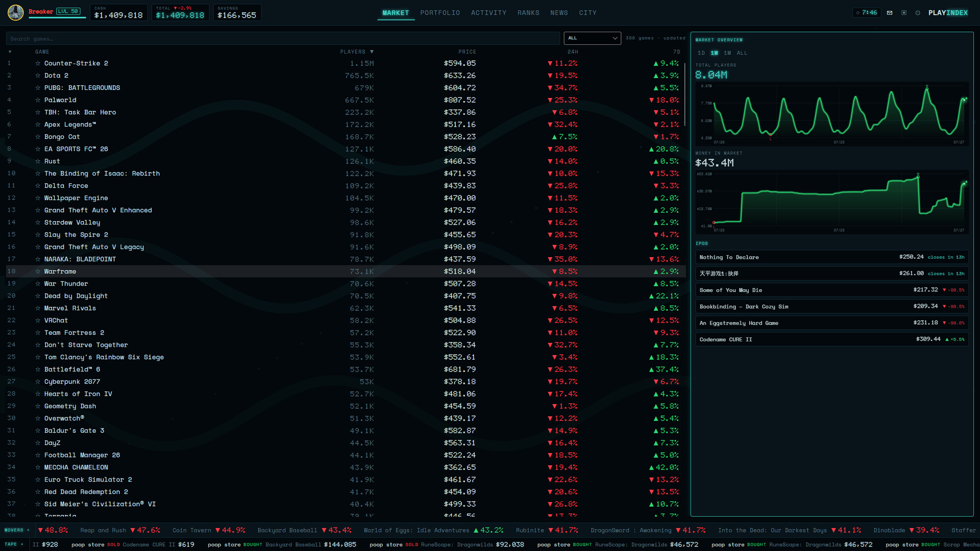The height and width of the screenshot is (551, 980).
Task: Favorite Warframe with its star
Action: tap(38, 271)
